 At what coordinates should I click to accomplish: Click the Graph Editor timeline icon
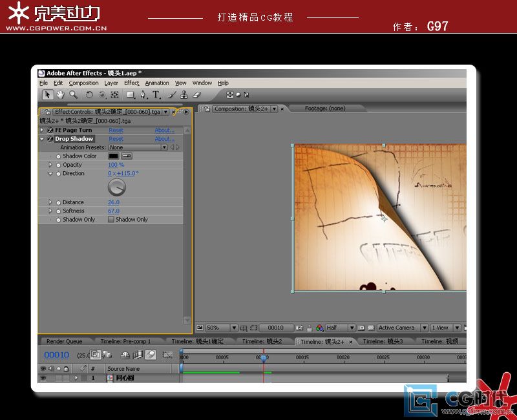(167, 355)
